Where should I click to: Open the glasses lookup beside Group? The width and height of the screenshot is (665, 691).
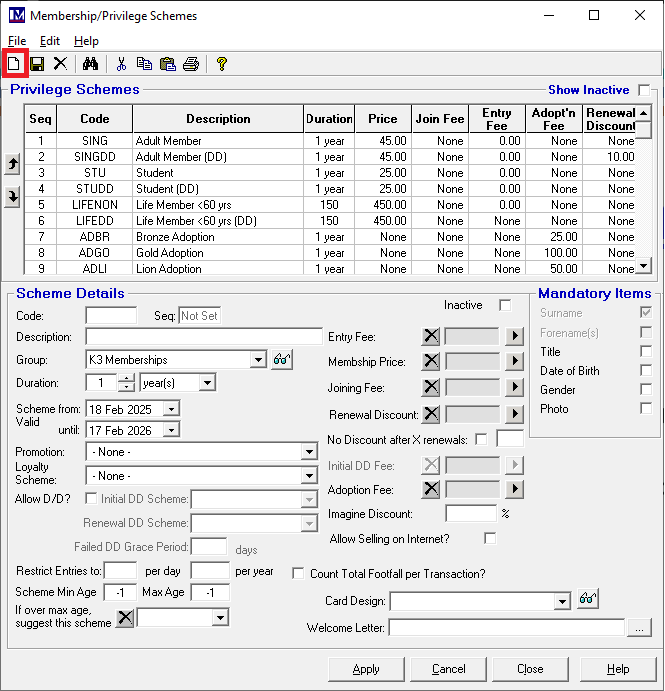click(x=281, y=360)
